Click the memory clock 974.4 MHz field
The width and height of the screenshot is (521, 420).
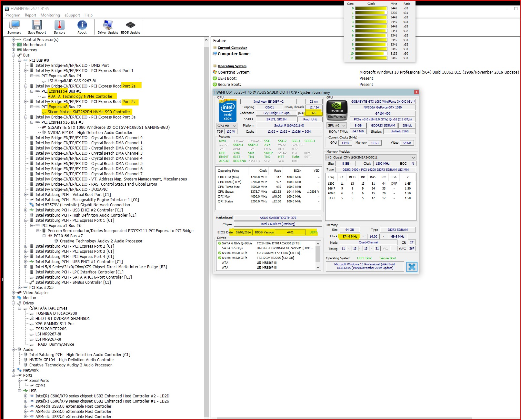[x=350, y=236]
